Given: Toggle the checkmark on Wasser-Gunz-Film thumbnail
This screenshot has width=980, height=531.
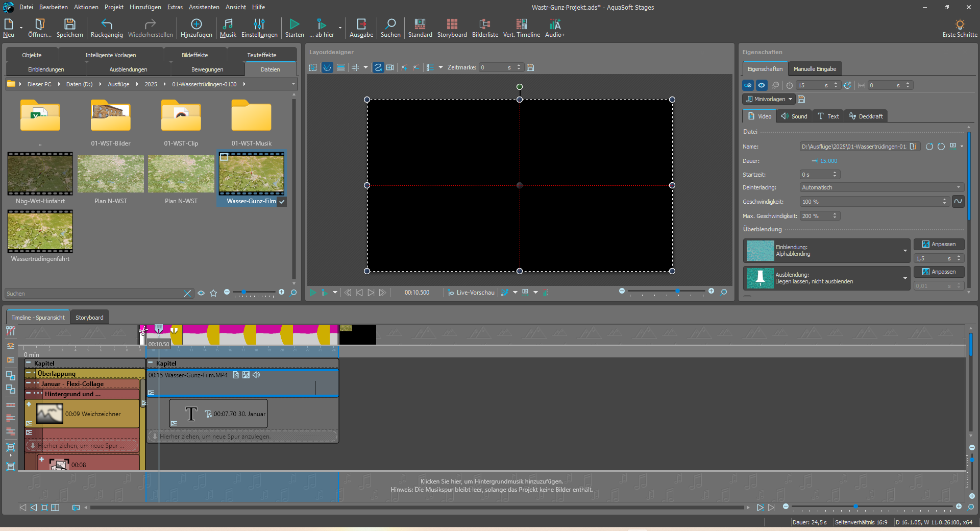Looking at the screenshot, I should [282, 202].
